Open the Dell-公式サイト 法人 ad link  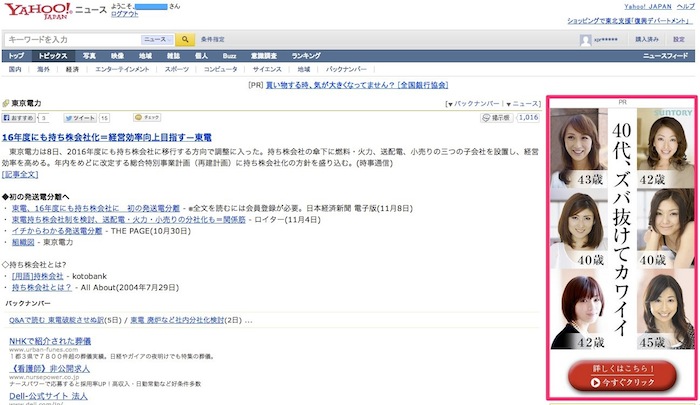click(x=48, y=396)
